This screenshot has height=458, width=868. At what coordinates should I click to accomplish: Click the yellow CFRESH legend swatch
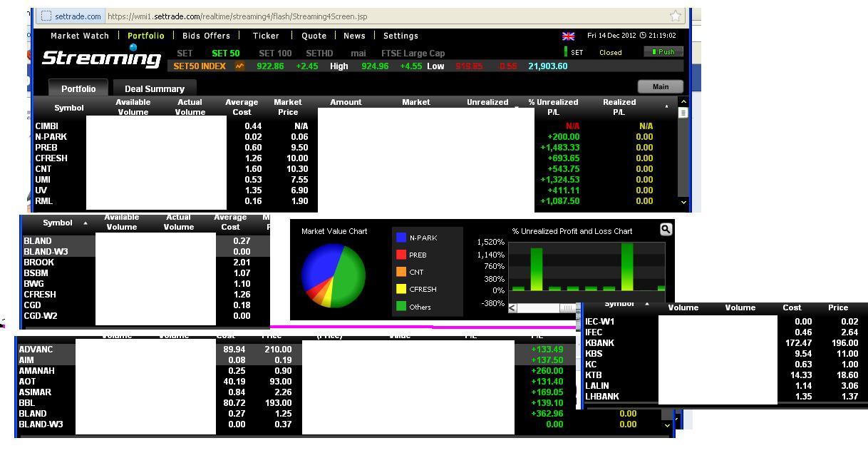401,289
